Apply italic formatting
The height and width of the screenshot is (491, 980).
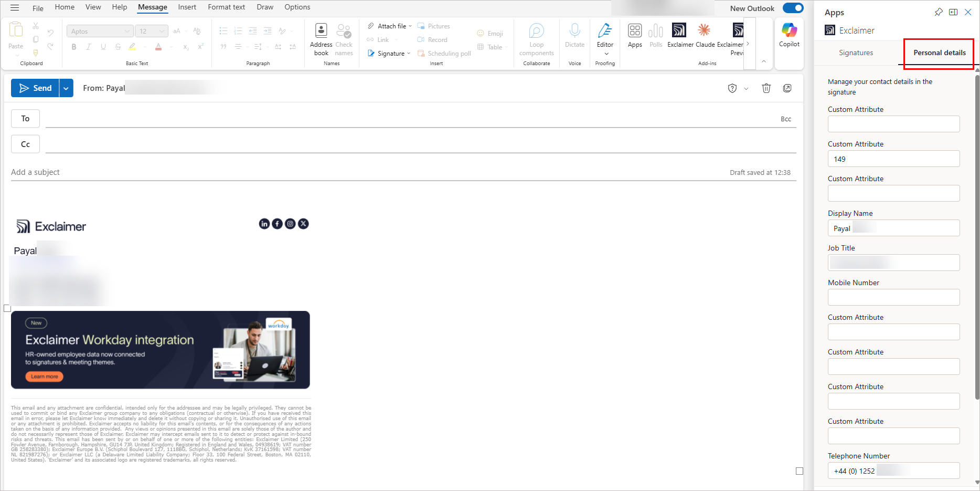(89, 47)
